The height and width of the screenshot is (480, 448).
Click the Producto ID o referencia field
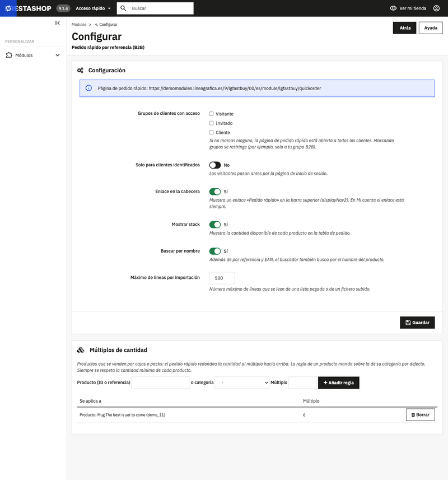pos(161,383)
